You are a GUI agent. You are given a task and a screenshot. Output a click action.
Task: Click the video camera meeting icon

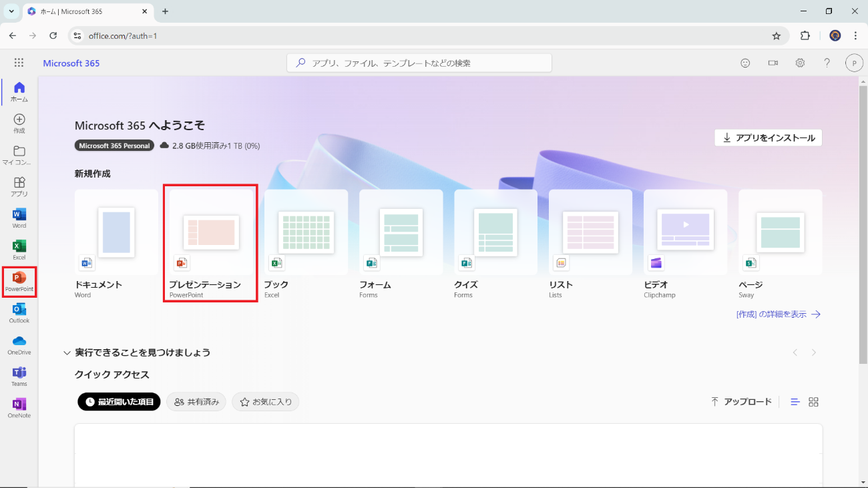coord(773,63)
